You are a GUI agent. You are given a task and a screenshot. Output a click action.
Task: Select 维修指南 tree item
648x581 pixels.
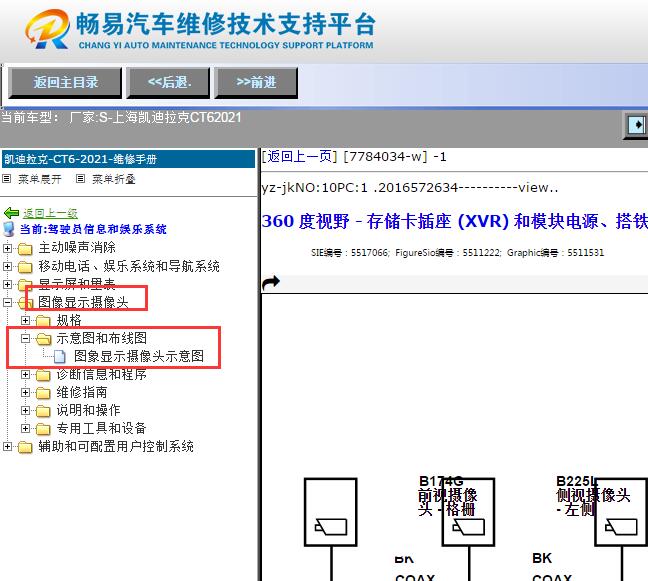pos(82,392)
